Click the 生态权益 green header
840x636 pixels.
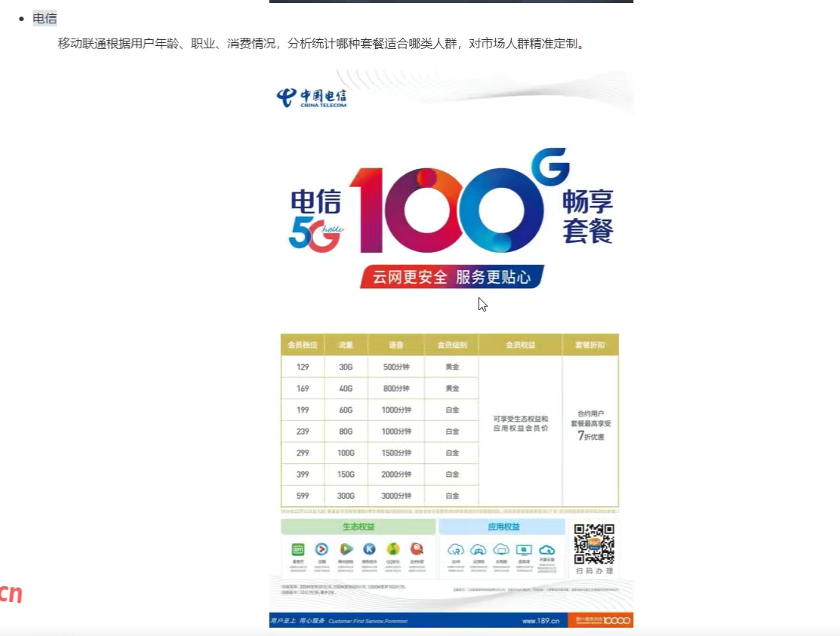click(x=358, y=527)
